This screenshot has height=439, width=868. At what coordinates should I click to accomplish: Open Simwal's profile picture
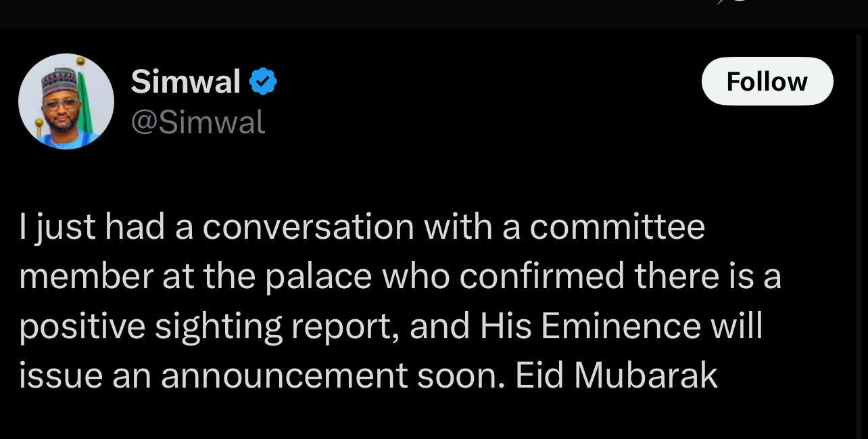click(66, 101)
